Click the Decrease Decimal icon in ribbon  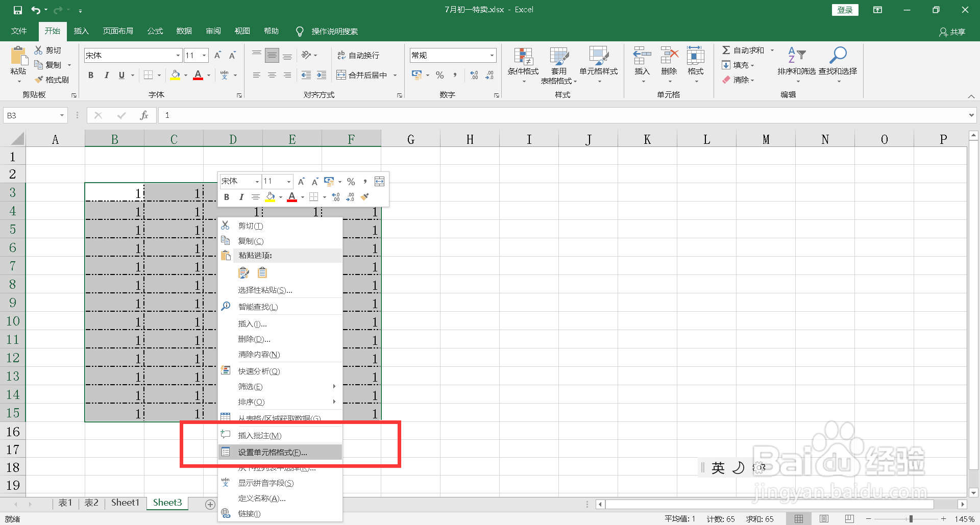pyautogui.click(x=489, y=75)
